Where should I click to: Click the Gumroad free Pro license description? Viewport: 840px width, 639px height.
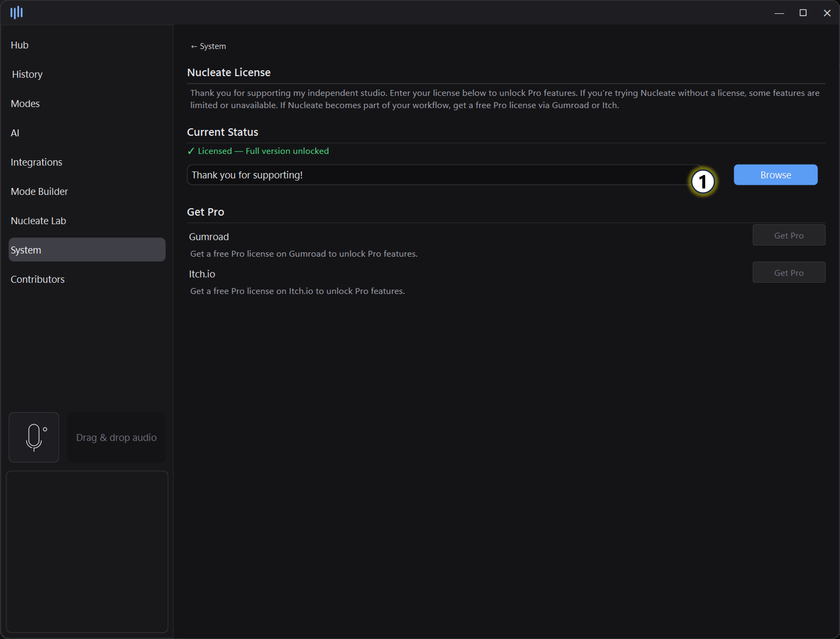[x=304, y=254]
